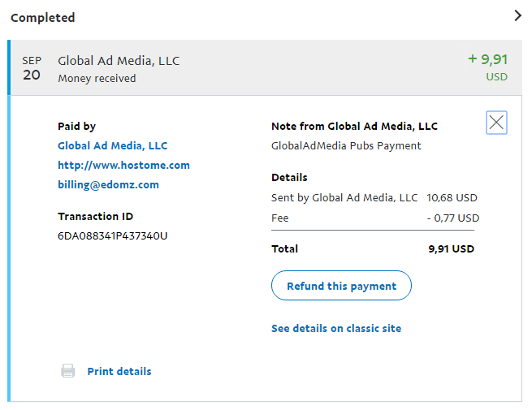
Task: Close the transaction details panel
Action: coord(496,123)
